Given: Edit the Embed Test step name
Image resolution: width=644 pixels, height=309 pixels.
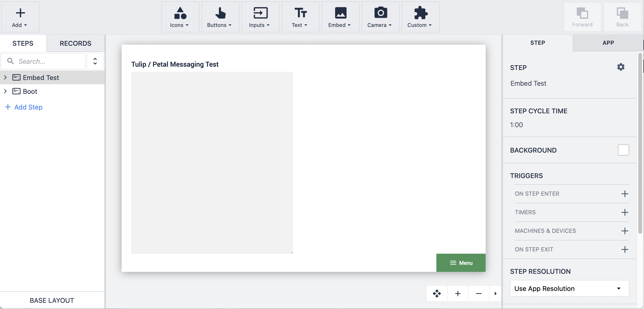Looking at the screenshot, I should point(528,83).
